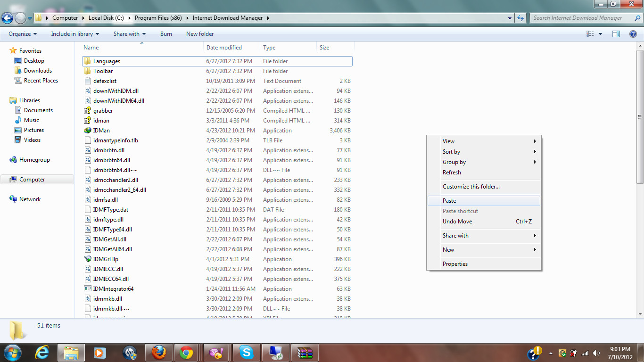Image resolution: width=644 pixels, height=362 pixels.
Task: Click the Back navigation arrow
Action: pos(8,18)
